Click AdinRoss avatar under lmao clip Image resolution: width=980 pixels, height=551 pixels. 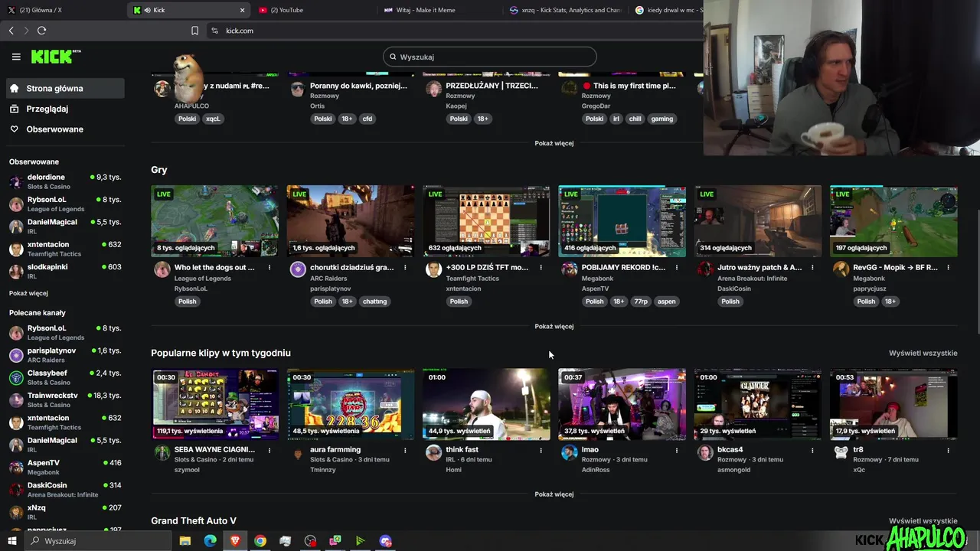pos(569,452)
